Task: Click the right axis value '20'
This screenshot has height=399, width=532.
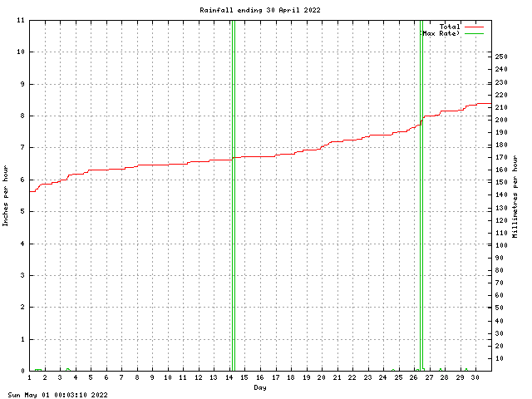Action: [x=499, y=346]
